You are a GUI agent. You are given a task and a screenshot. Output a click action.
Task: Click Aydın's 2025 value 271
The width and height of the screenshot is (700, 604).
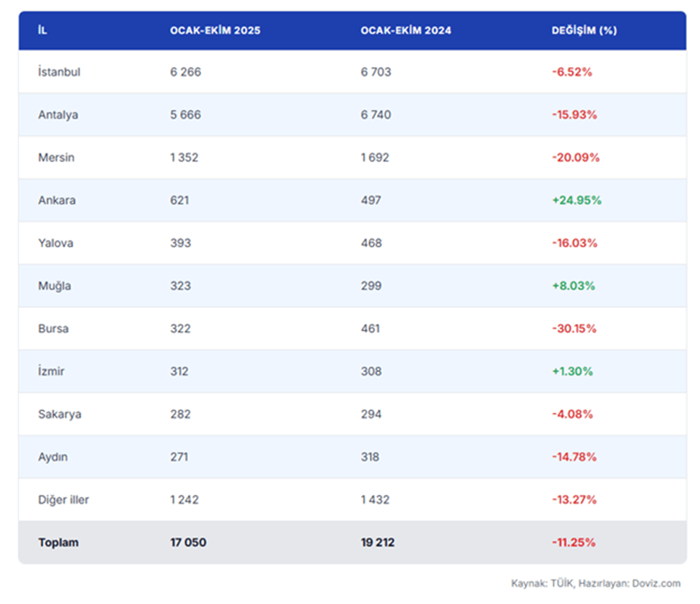pyautogui.click(x=179, y=457)
